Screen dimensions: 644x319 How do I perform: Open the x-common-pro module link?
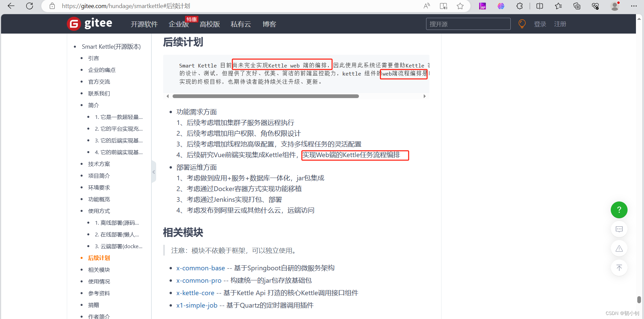199,280
